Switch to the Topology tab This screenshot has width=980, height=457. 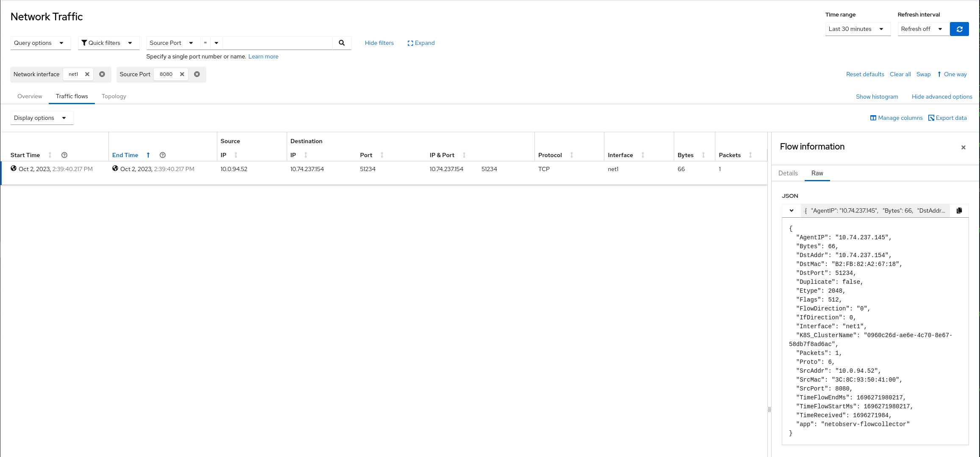pos(114,96)
